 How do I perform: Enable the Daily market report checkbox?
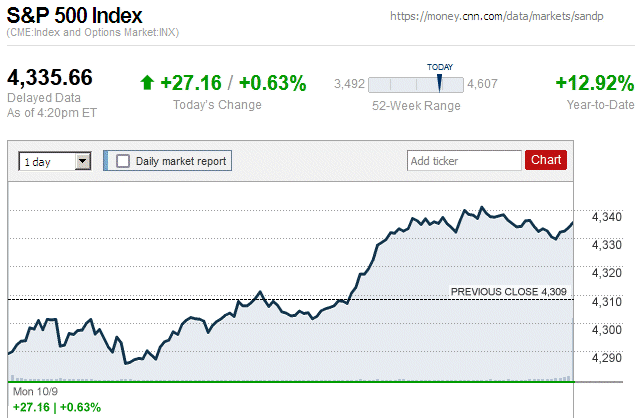click(x=123, y=160)
